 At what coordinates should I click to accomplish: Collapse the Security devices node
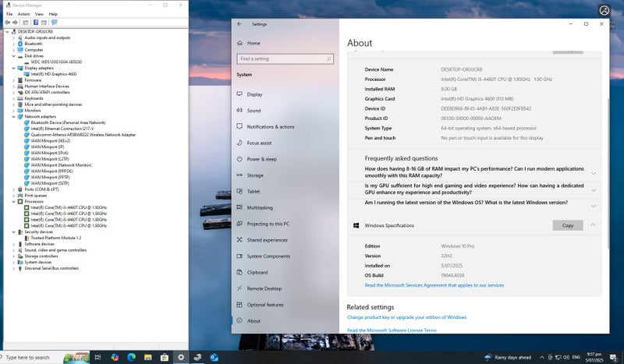coord(13,232)
